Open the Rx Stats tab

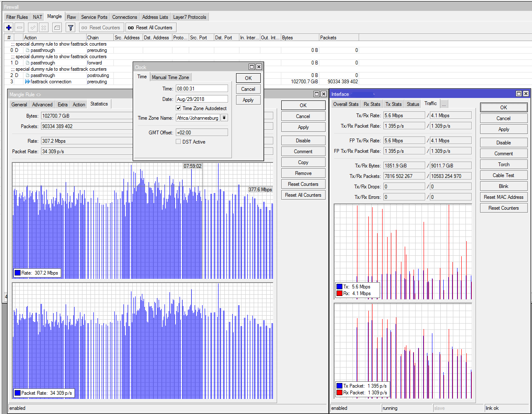pyautogui.click(x=372, y=104)
